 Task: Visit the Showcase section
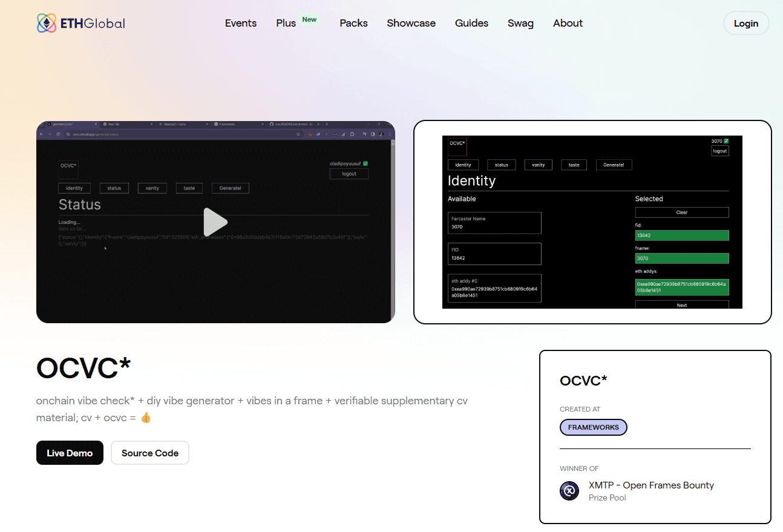[411, 23]
